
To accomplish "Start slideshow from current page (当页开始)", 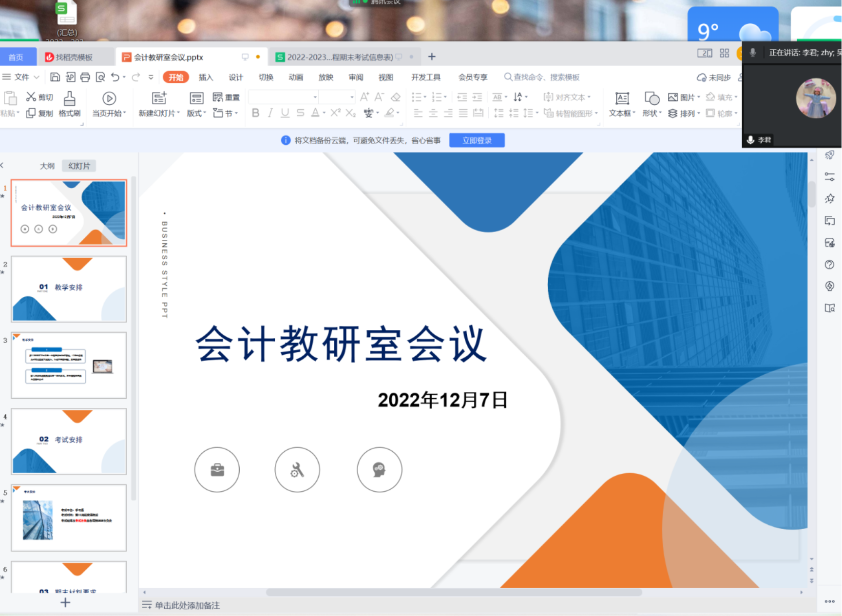I will pyautogui.click(x=109, y=104).
